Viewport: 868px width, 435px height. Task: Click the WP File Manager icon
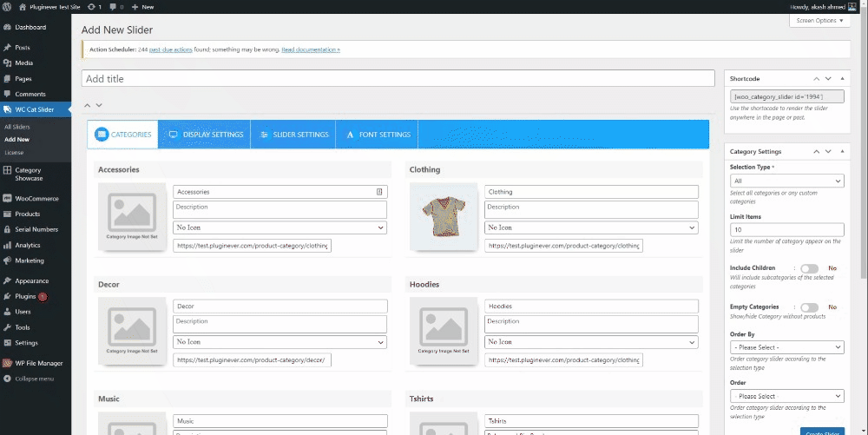7,363
